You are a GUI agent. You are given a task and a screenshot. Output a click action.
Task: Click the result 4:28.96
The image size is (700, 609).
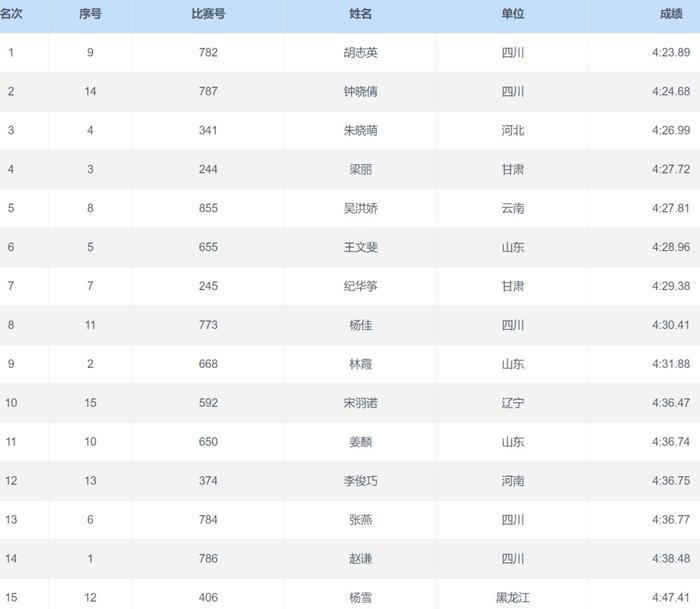[671, 247]
